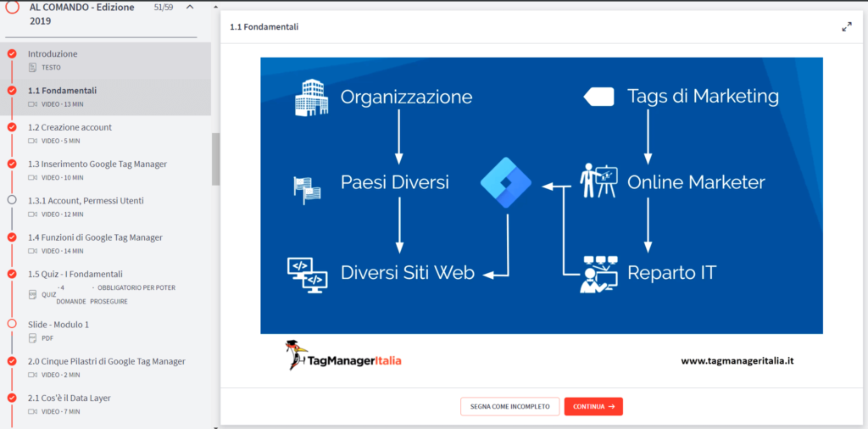Click the '1.1 Fondamentali' content header title
868x429 pixels.
coord(265,26)
